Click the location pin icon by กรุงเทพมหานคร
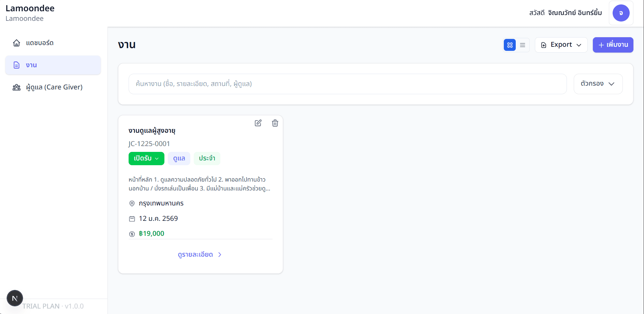The image size is (644, 314). pos(132,204)
